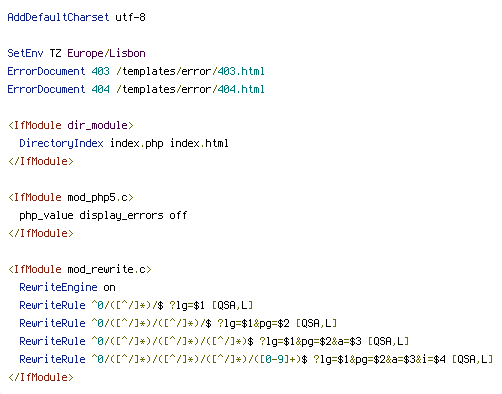Click the php_value display_errors off line

103,215
